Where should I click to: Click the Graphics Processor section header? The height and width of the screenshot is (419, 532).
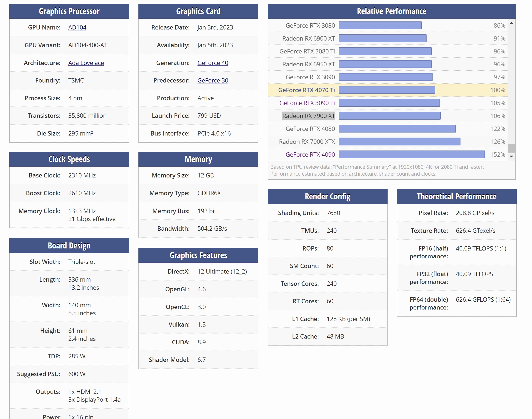click(69, 11)
